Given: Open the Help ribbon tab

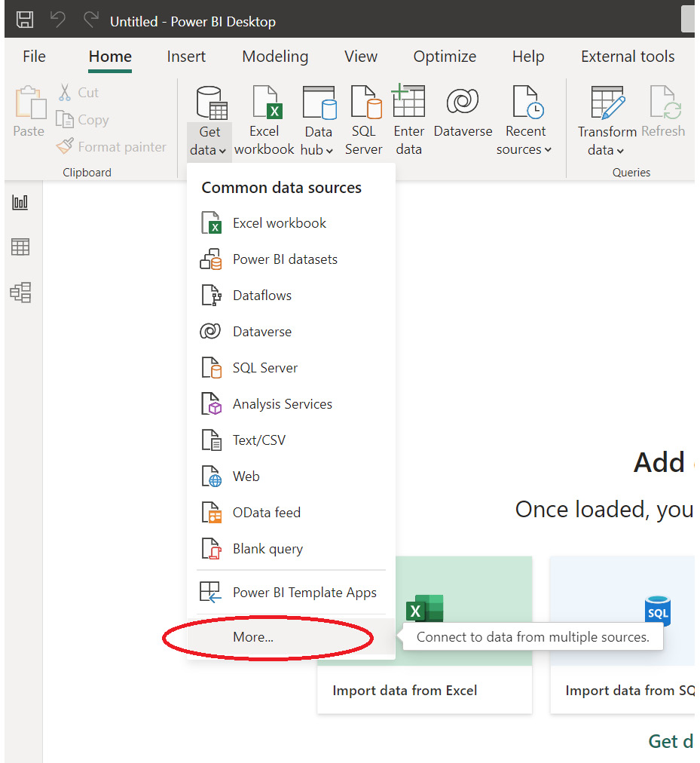Looking at the screenshot, I should pos(527,57).
